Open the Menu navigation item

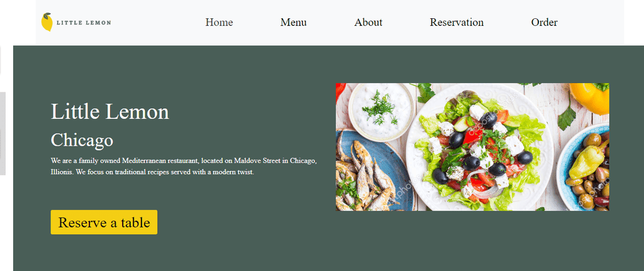[293, 22]
